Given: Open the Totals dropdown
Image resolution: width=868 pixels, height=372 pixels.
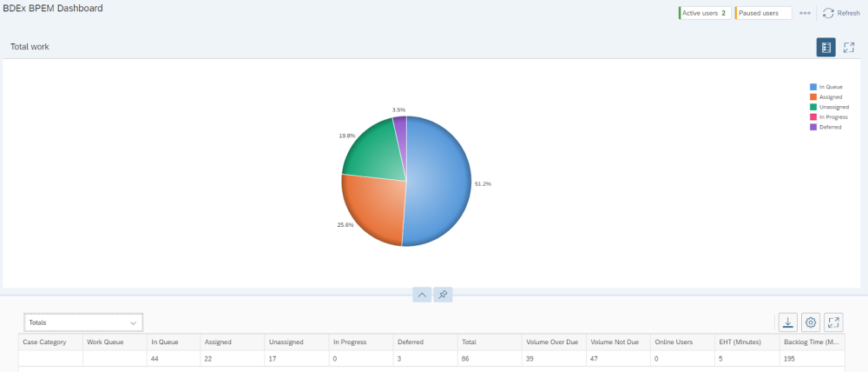Looking at the screenshot, I should tap(83, 322).
